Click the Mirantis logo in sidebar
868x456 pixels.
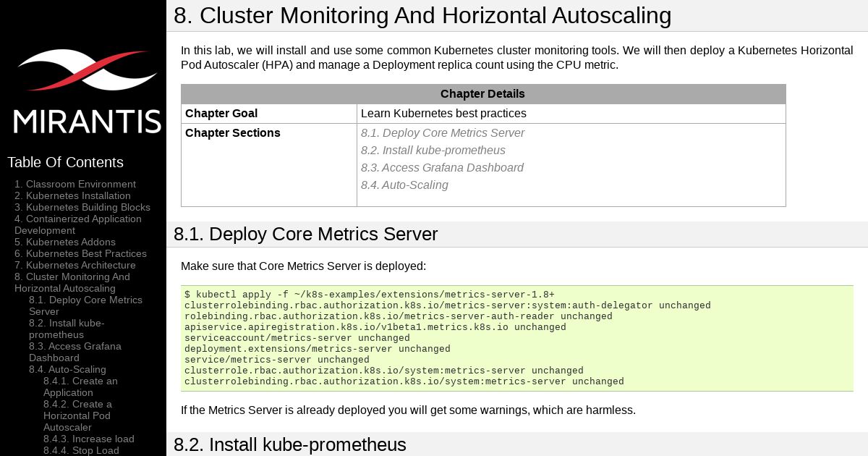pyautogui.click(x=87, y=91)
